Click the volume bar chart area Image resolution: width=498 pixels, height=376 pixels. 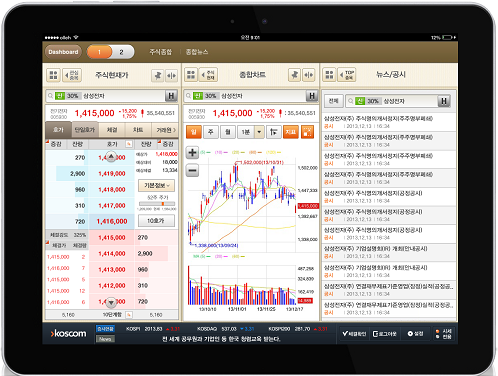pos(242,285)
